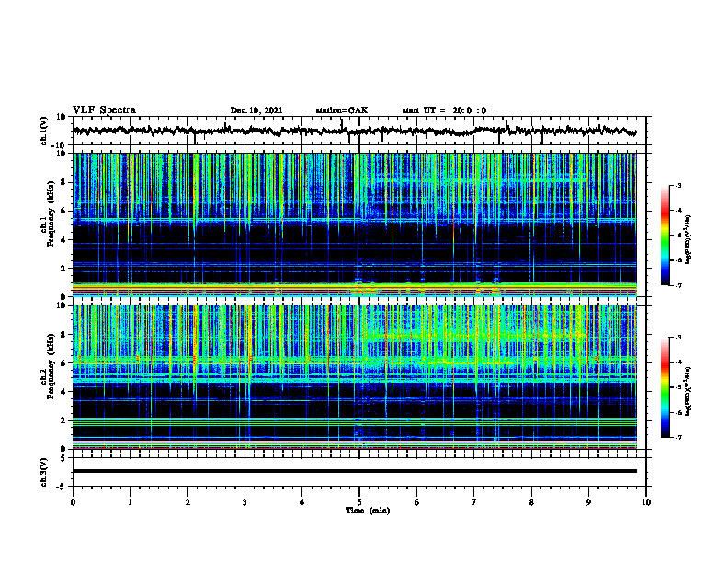Click the "-7" label on ch.2 color bar
The width and height of the screenshot is (728, 563).
pos(678,437)
